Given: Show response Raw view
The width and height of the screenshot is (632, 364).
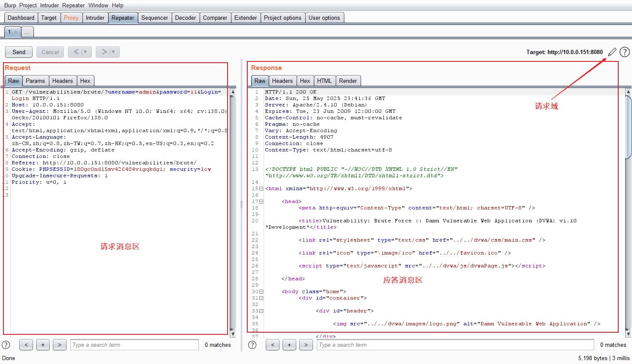Looking at the screenshot, I should [260, 81].
